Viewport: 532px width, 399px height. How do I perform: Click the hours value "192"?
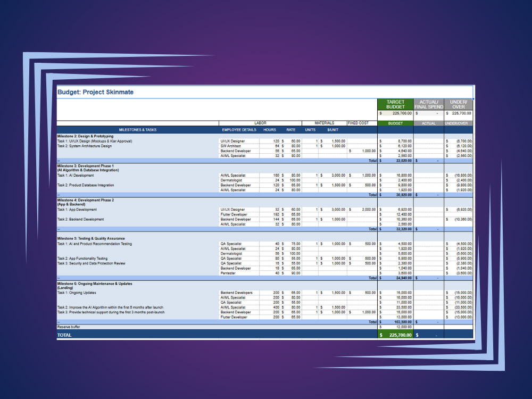pyautogui.click(x=276, y=214)
